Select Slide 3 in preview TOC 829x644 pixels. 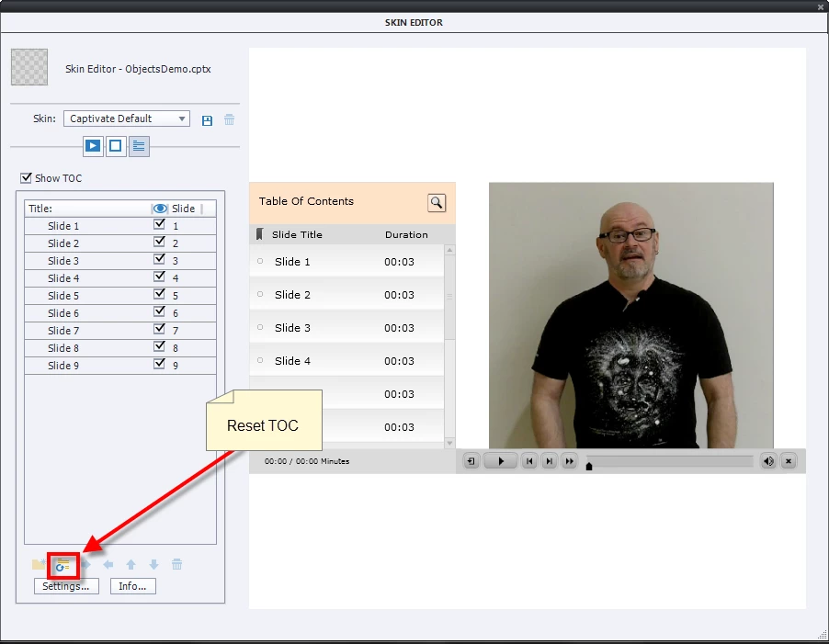point(346,328)
